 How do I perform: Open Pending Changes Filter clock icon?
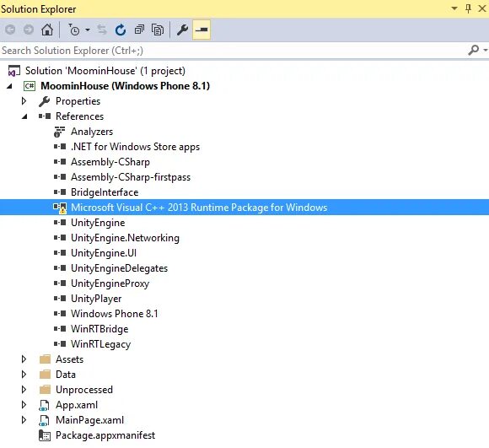[74, 30]
